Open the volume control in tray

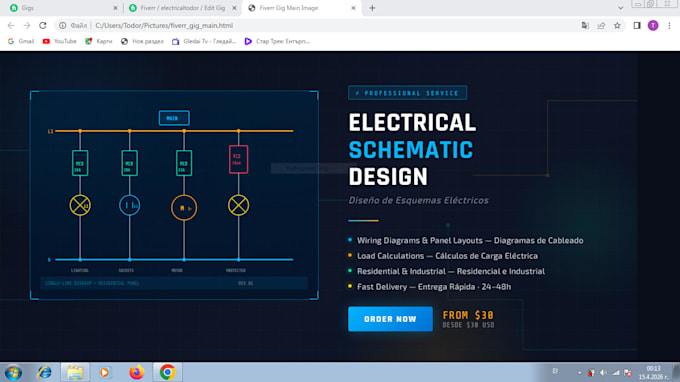604,372
